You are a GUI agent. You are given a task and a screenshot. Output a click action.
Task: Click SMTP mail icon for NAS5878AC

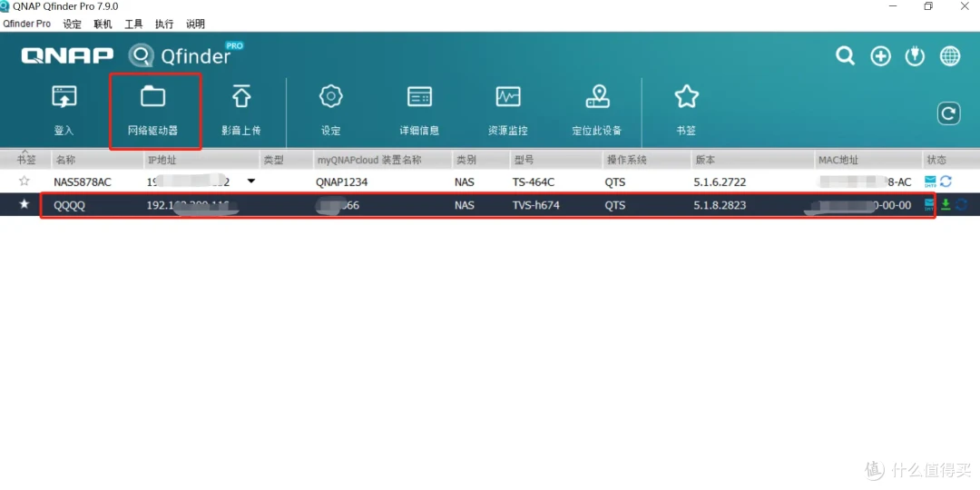(x=930, y=181)
